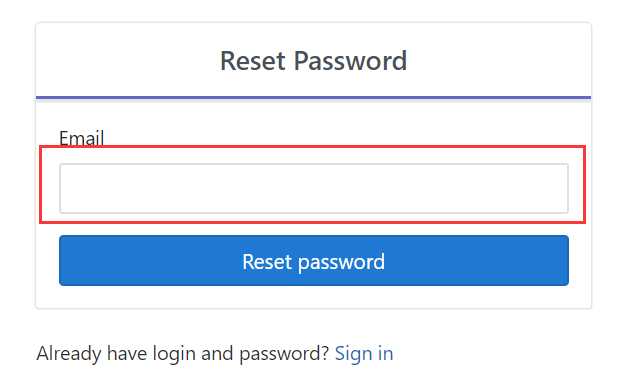The width and height of the screenshot is (623, 390).
Task: Click inside the highlighted email box
Action: (314, 188)
